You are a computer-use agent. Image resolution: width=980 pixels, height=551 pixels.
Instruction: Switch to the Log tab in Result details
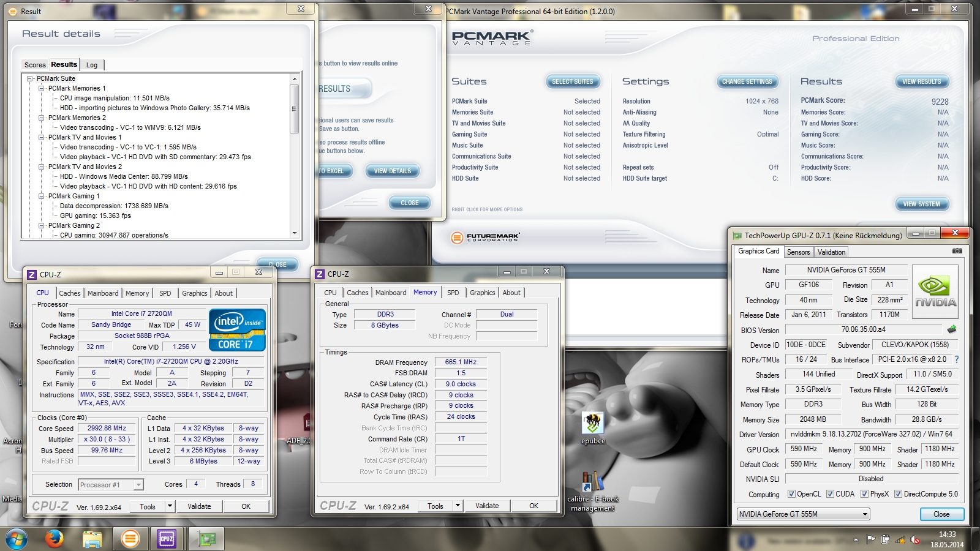pyautogui.click(x=92, y=65)
